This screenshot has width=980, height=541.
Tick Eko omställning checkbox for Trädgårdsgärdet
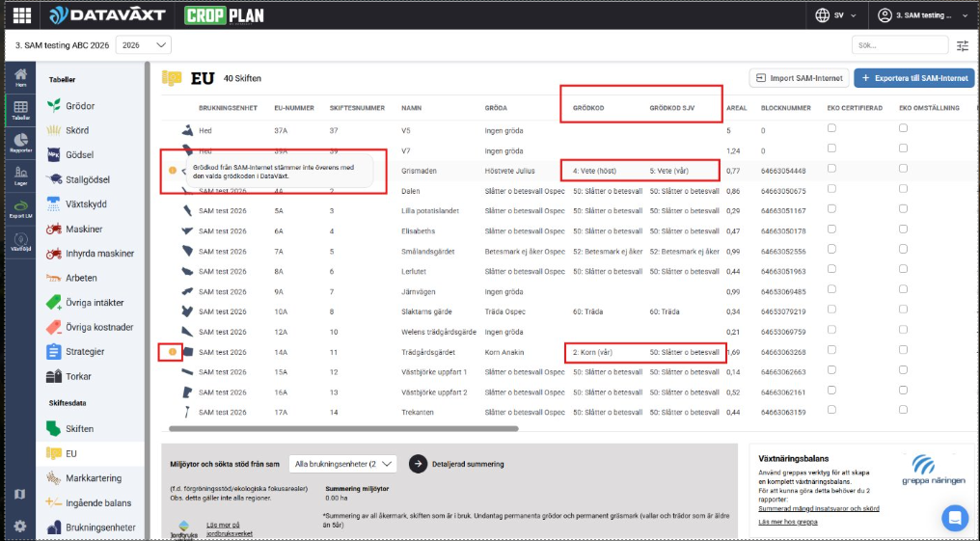coord(903,350)
